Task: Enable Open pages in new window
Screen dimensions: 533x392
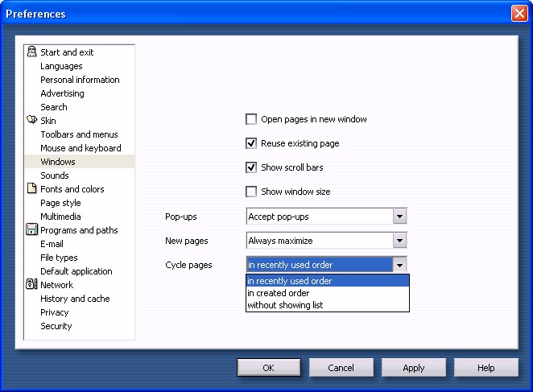Action: click(251, 119)
